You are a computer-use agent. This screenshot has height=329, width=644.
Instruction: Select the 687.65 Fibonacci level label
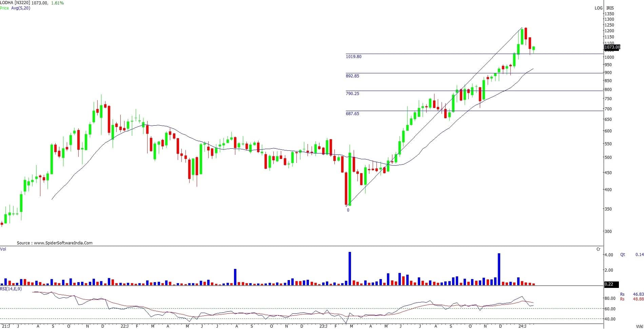pos(352,114)
